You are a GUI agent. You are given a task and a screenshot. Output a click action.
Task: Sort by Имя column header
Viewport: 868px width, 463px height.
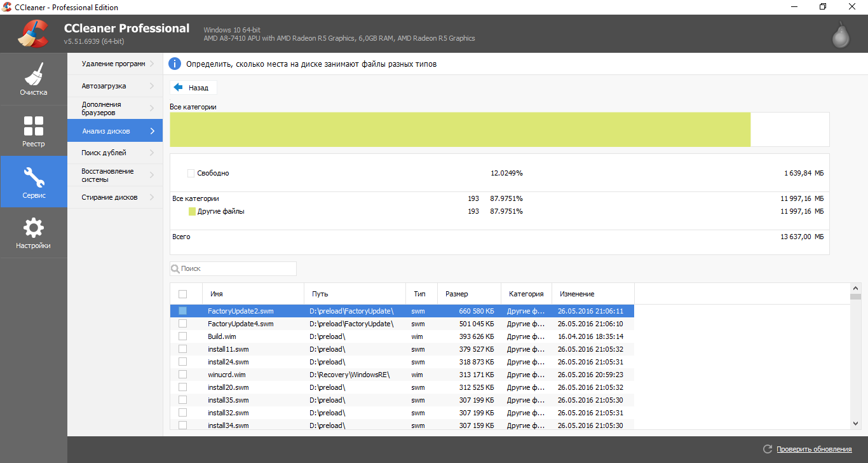[x=253, y=294]
